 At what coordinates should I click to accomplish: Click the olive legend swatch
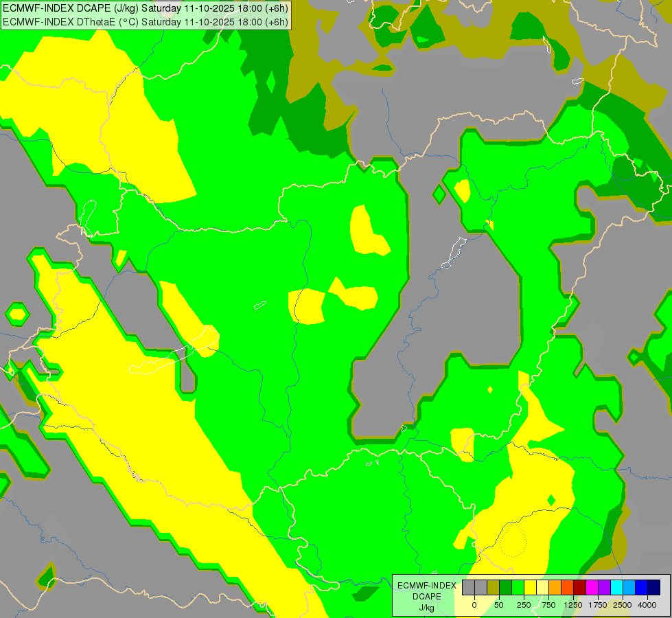[494, 588]
